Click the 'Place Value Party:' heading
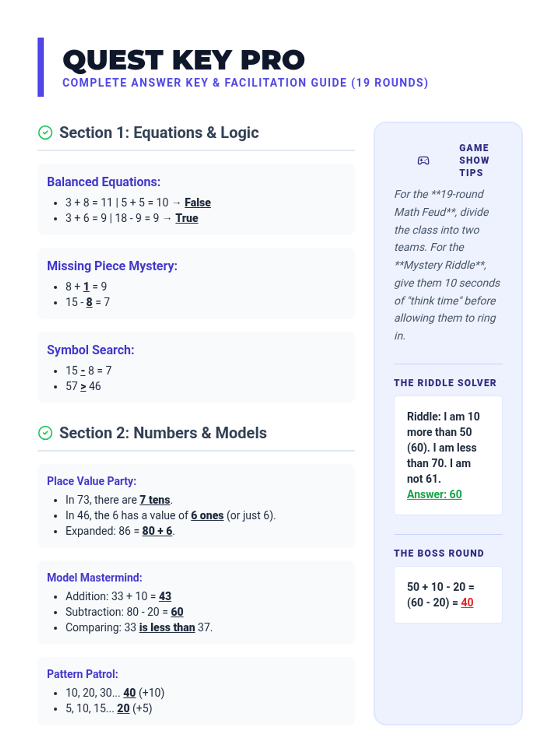Image resolution: width=560 pixels, height=747 pixels. point(91,481)
